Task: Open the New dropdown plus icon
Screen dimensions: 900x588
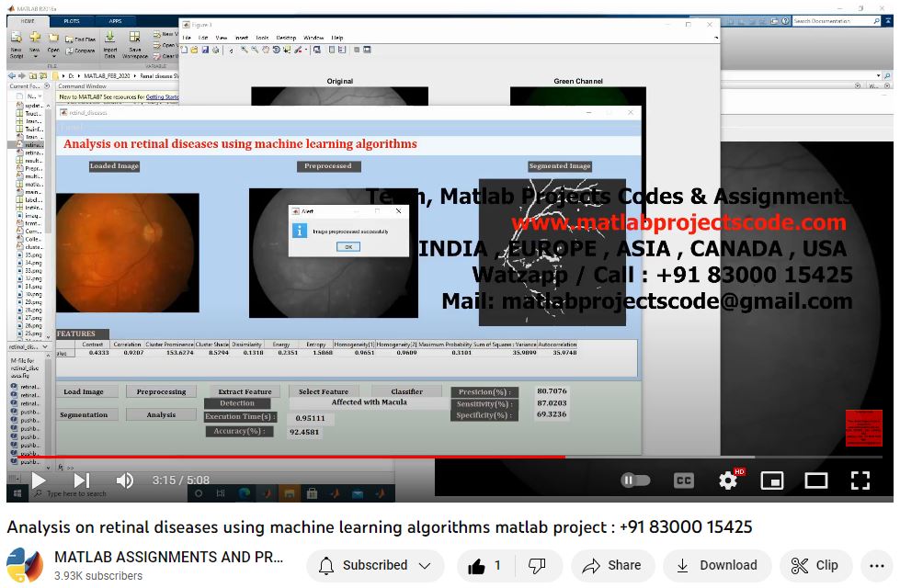Action: 35,44
